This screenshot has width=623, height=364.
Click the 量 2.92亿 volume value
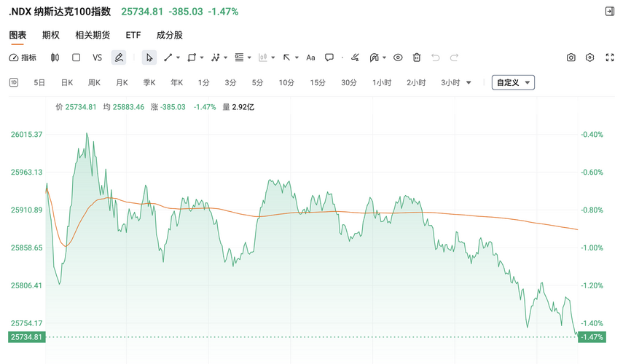pos(238,107)
